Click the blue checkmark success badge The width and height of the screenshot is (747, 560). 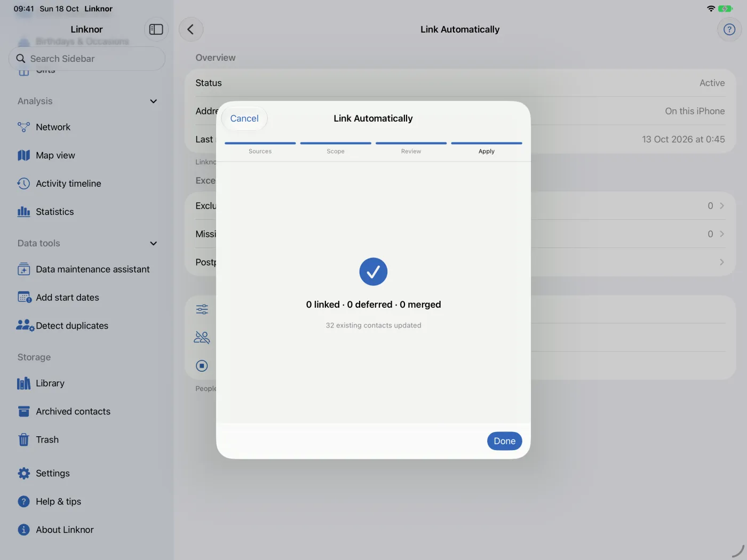[x=373, y=272]
